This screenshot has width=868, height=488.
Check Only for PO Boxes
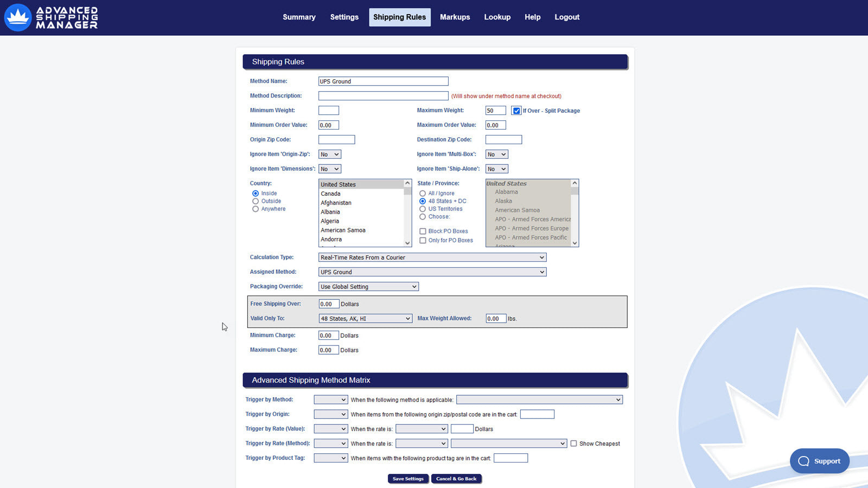[423, 240]
